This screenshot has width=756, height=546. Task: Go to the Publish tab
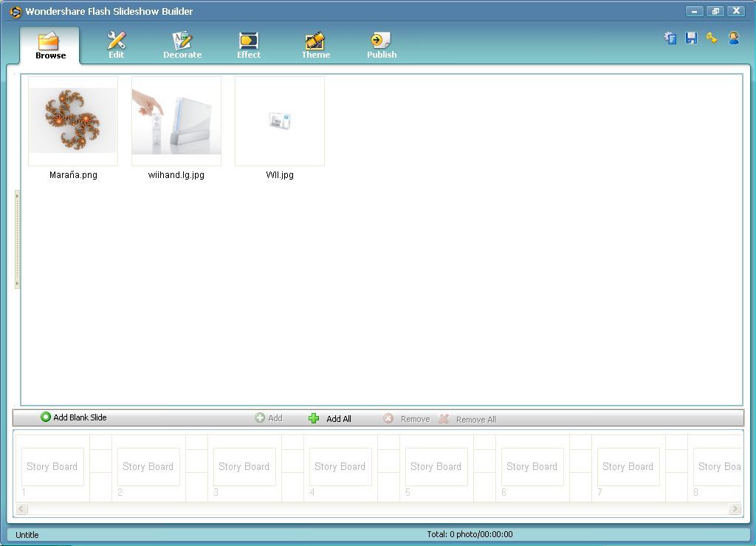[382, 45]
